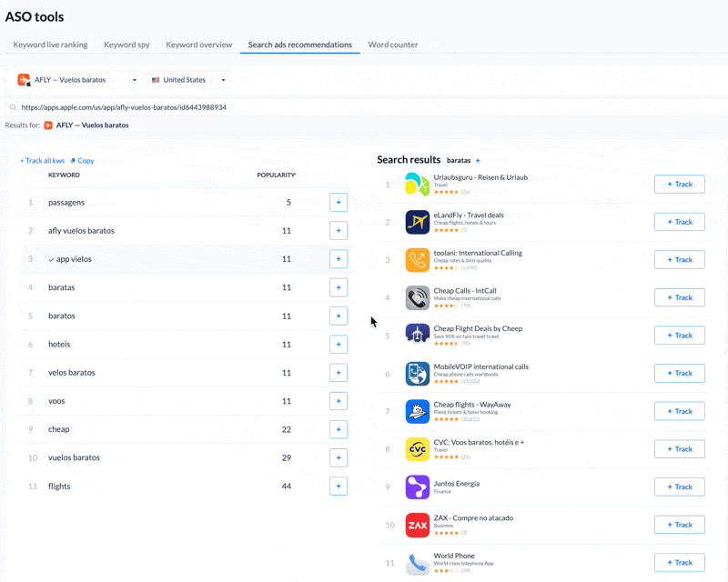Track the eLandFly app
This screenshot has height=582, width=728.
[679, 222]
